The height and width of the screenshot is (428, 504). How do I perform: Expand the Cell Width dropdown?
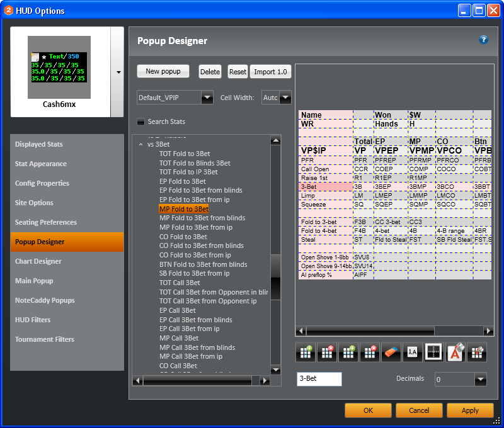tap(285, 98)
